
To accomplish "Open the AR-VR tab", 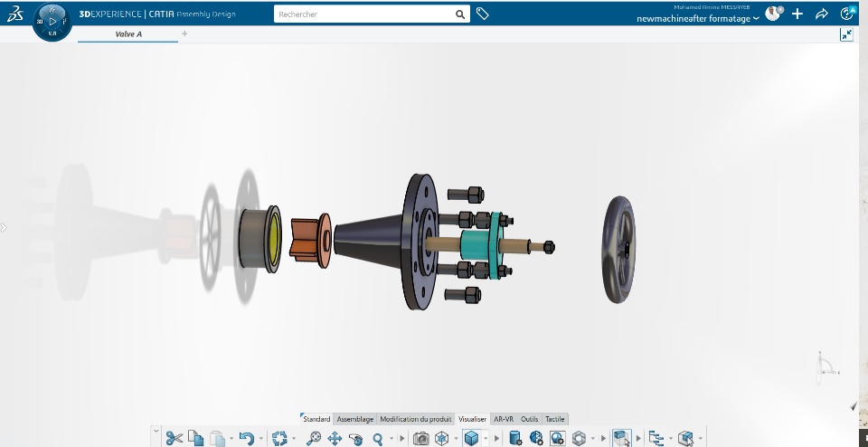I will pyautogui.click(x=504, y=419).
